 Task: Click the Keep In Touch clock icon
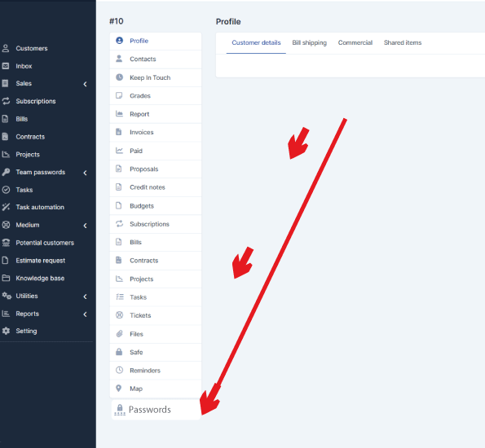point(119,77)
